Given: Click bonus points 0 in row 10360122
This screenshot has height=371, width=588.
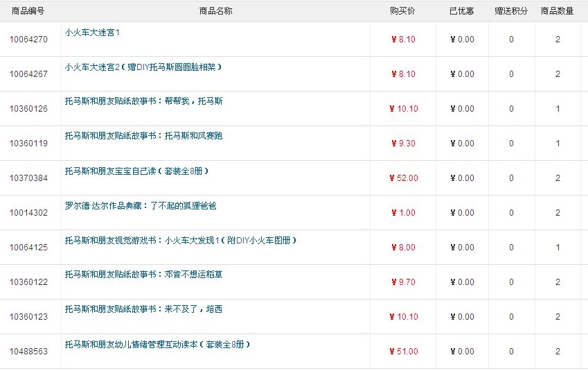Looking at the screenshot, I should 511,282.
